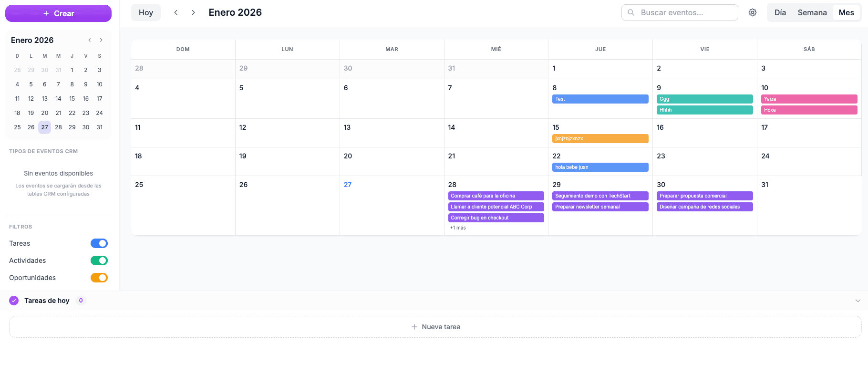Open the pink 'Yaiza' event

[809, 99]
